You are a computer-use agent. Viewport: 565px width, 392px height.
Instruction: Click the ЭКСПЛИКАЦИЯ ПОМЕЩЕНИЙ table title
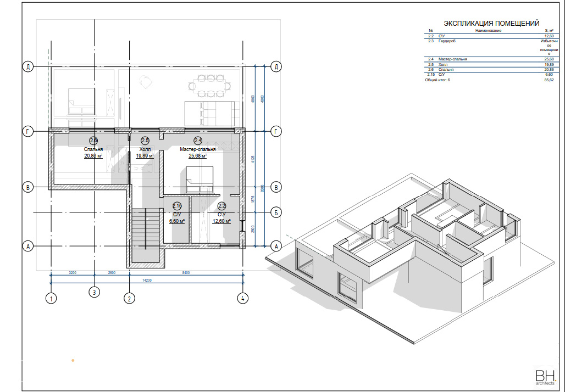pyautogui.click(x=491, y=23)
